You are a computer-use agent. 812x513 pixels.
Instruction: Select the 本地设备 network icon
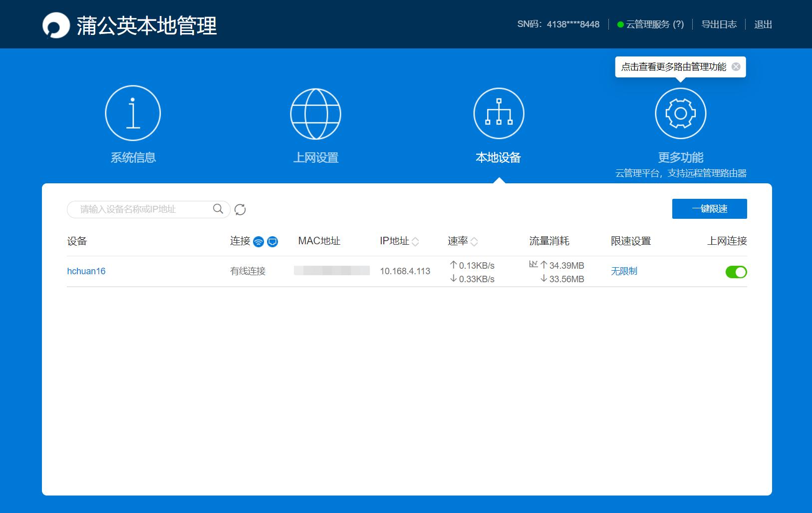[499, 113]
